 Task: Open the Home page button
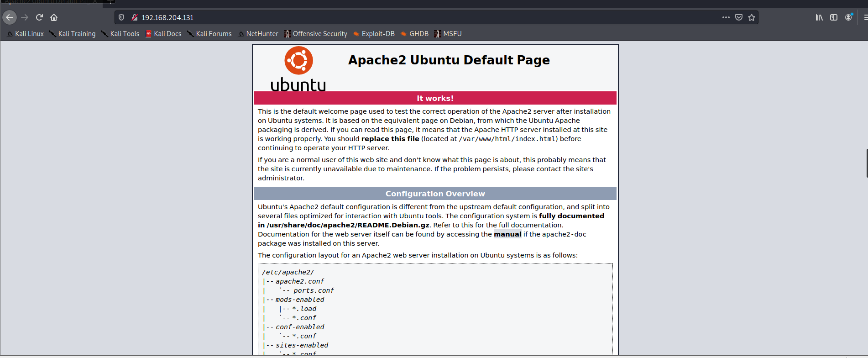(54, 17)
